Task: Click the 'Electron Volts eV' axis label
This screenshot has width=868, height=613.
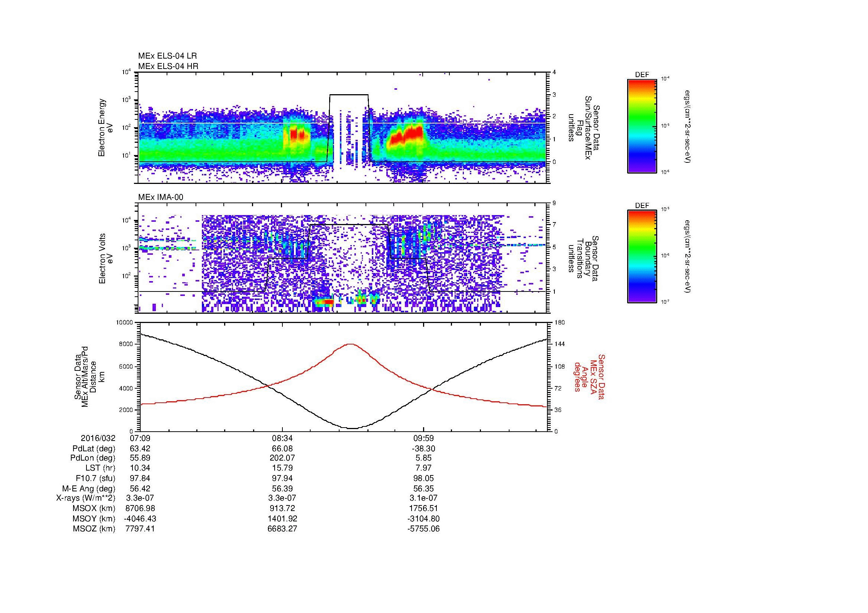Action: (x=106, y=258)
